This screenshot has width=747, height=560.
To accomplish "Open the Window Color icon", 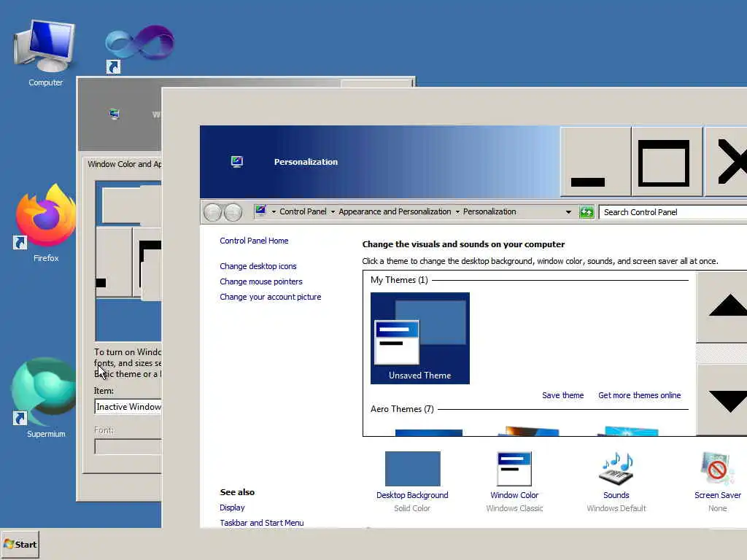I will (514, 469).
